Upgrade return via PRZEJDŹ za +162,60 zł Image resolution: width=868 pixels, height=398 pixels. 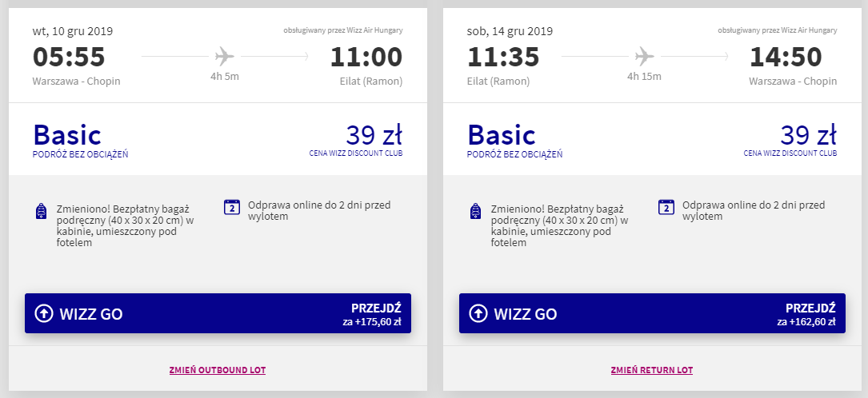[810, 314]
